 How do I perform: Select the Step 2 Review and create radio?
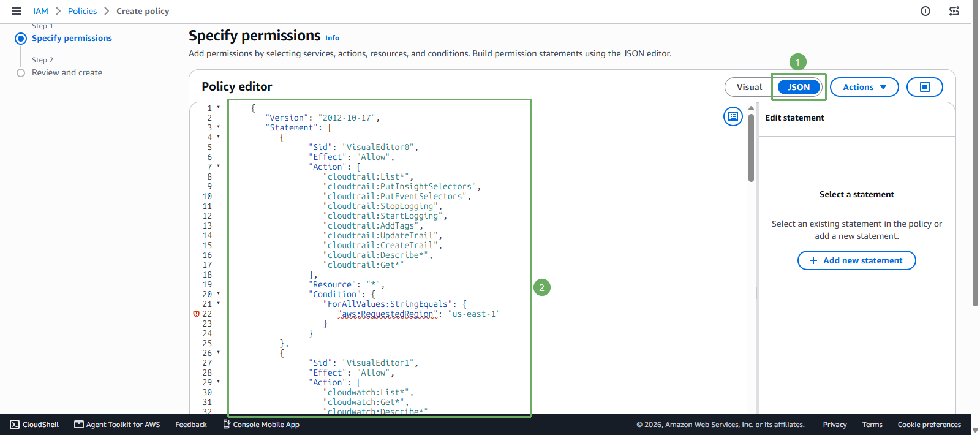point(21,73)
